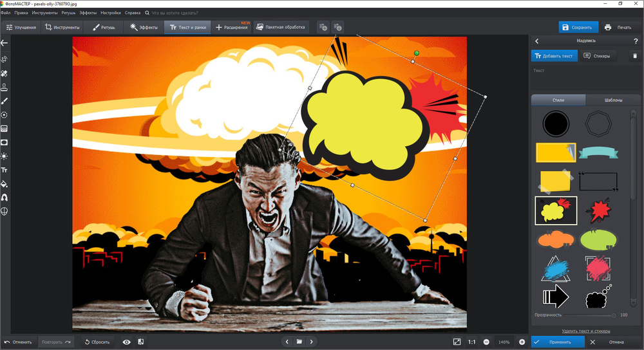644x350 pixels.
Task: Zoom in with the plus button
Action: tap(522, 342)
